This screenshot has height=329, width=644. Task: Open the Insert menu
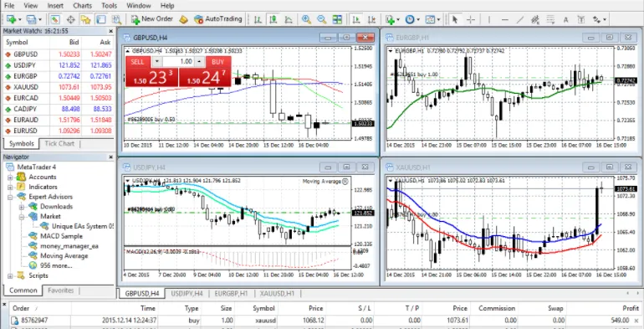click(x=55, y=6)
